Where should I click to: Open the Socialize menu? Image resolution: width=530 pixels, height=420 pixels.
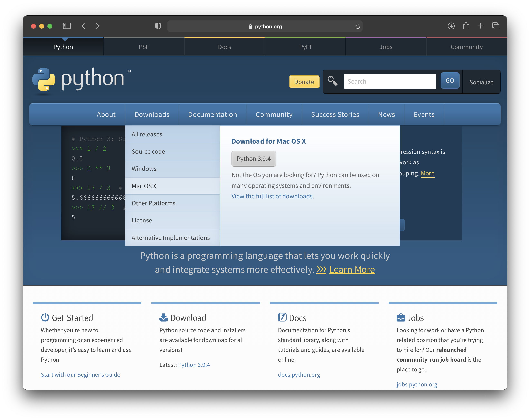click(481, 82)
